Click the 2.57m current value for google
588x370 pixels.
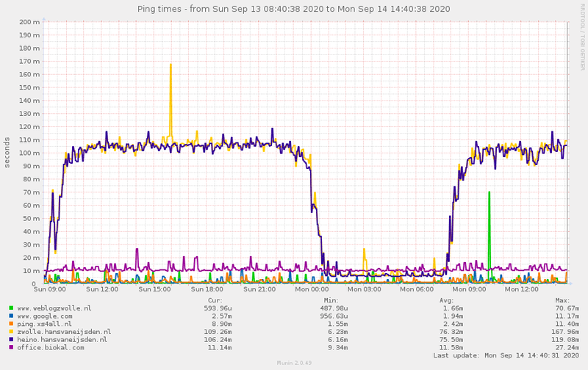click(x=221, y=316)
